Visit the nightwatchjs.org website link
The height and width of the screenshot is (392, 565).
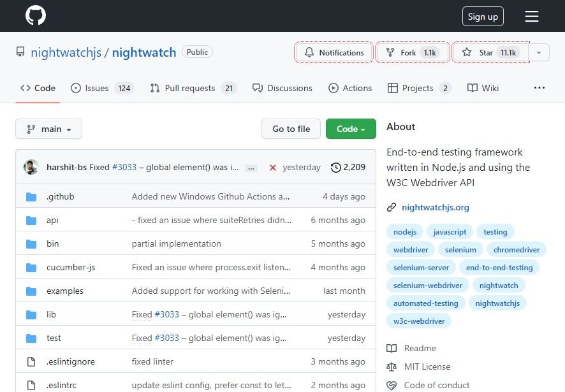[436, 208]
